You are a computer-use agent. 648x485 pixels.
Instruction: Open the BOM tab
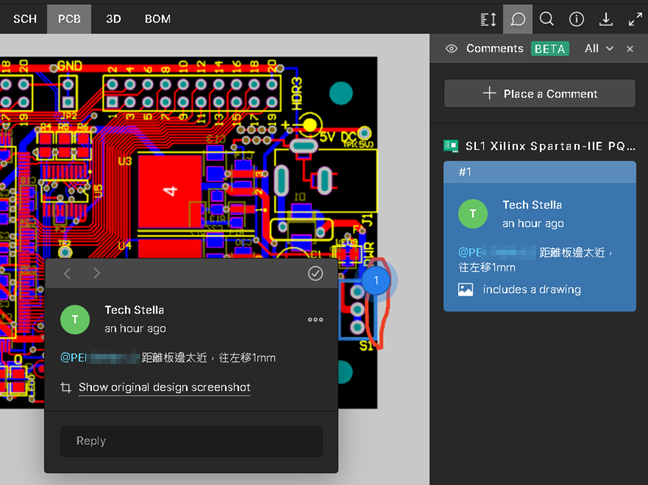pos(157,19)
